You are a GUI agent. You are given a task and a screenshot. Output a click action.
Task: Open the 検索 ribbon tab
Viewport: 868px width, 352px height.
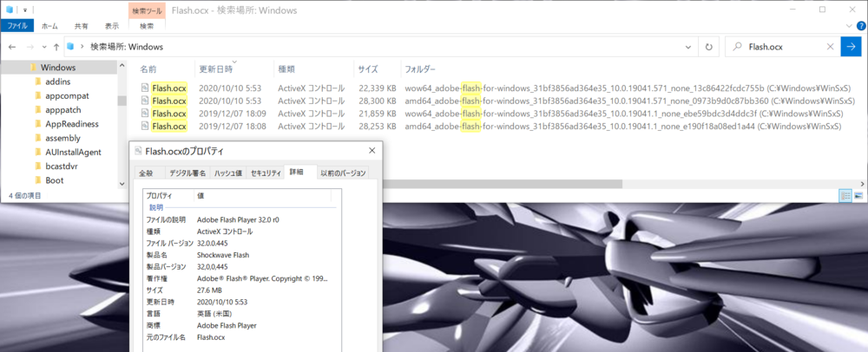coord(147,26)
